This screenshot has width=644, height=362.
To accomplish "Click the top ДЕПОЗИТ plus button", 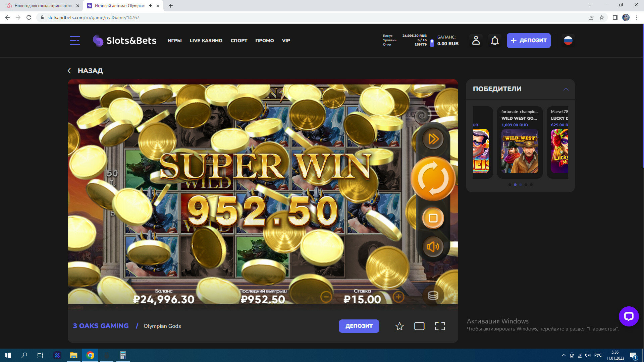I will (528, 41).
